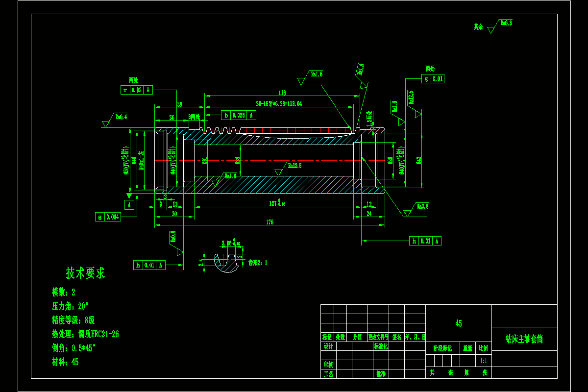Viewport: 588px width, 392px height.
Task: Select the 38 dimension value
Action: coord(179,104)
